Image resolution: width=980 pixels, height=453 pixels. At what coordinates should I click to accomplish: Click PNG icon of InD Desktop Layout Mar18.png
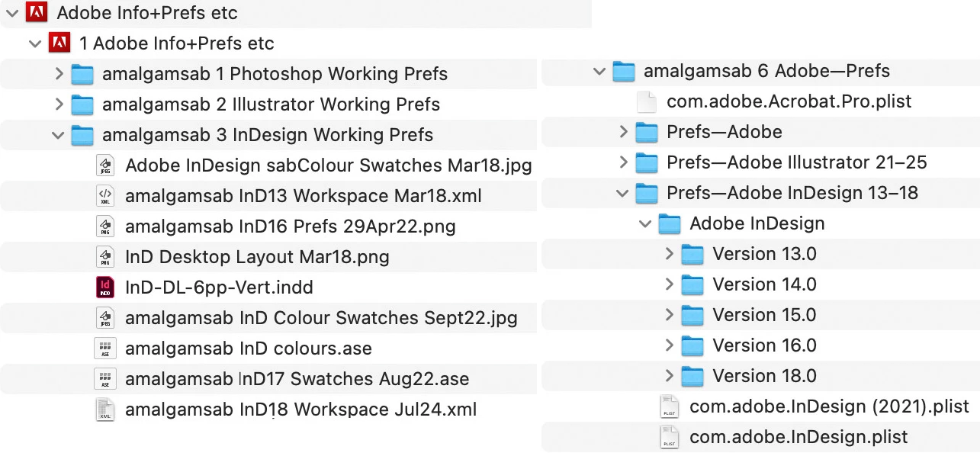pyautogui.click(x=105, y=256)
